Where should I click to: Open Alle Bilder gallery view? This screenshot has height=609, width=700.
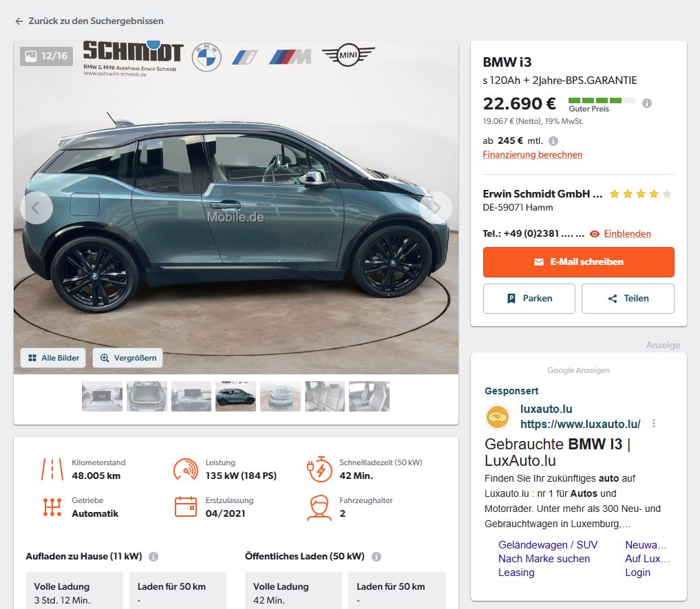54,358
